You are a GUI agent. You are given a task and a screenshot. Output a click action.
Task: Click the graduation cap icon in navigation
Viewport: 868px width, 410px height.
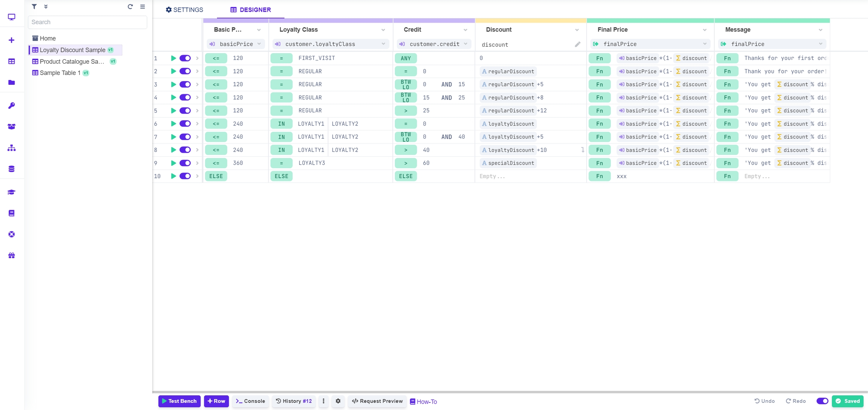point(12,192)
